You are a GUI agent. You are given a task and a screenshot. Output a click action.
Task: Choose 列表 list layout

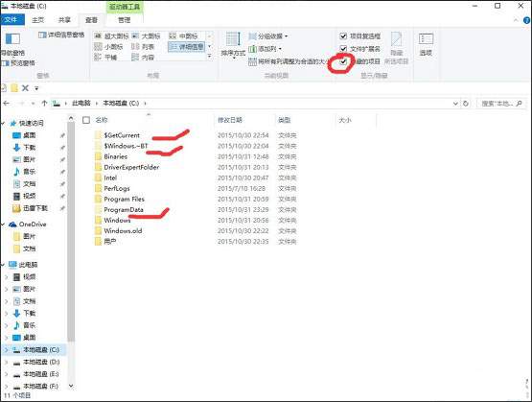143,46
